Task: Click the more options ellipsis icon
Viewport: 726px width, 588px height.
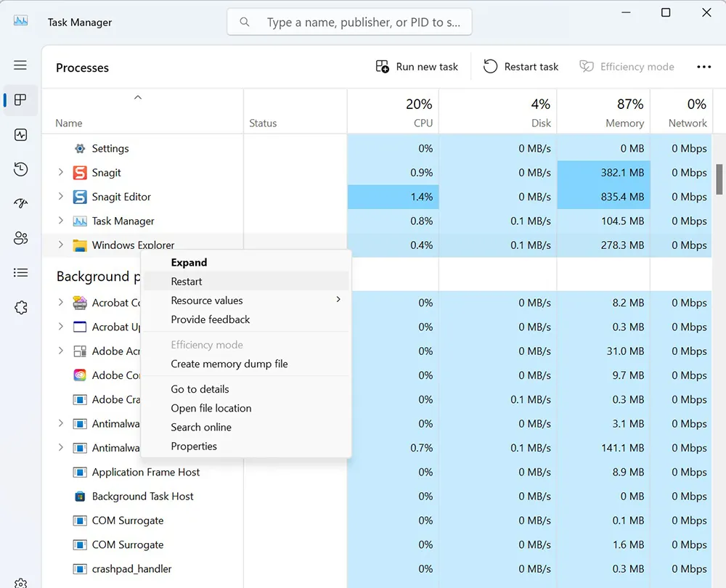Action: (703, 67)
